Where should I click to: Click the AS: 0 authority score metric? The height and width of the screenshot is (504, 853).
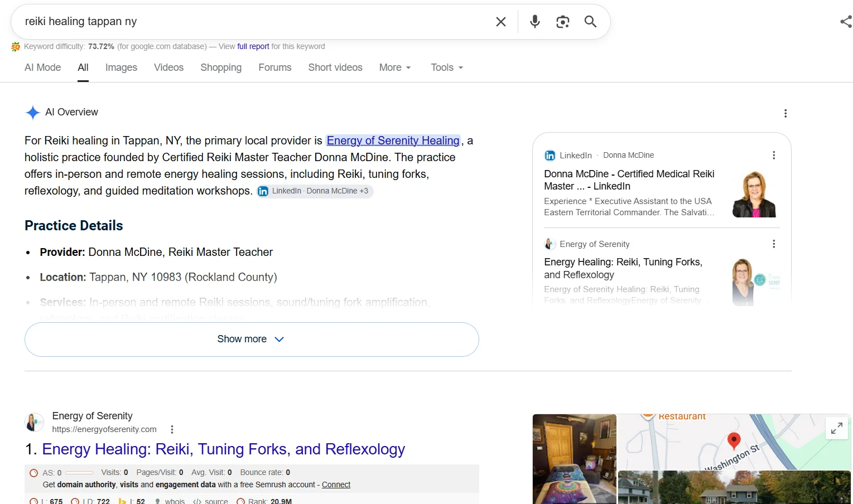click(x=52, y=473)
